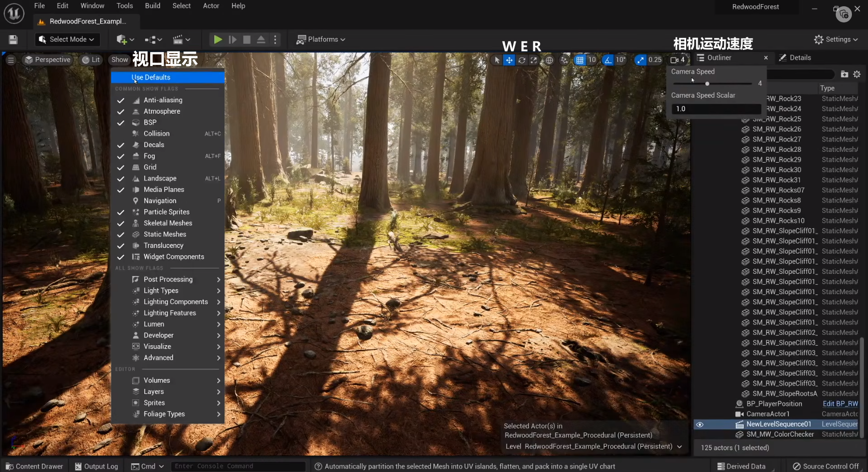Open the Build menu
Viewport: 868px width, 472px height.
coord(153,6)
